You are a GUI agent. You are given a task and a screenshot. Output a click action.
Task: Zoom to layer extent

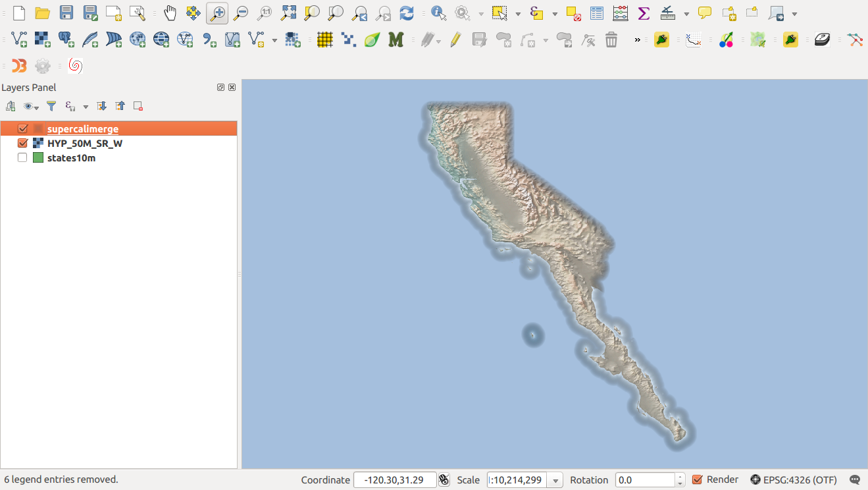coord(336,13)
